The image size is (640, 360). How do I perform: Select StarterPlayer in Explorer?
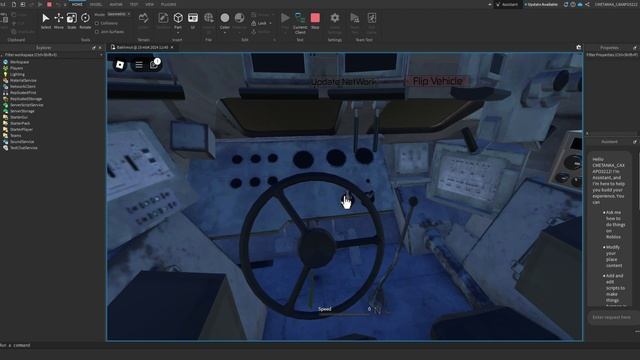(21, 129)
